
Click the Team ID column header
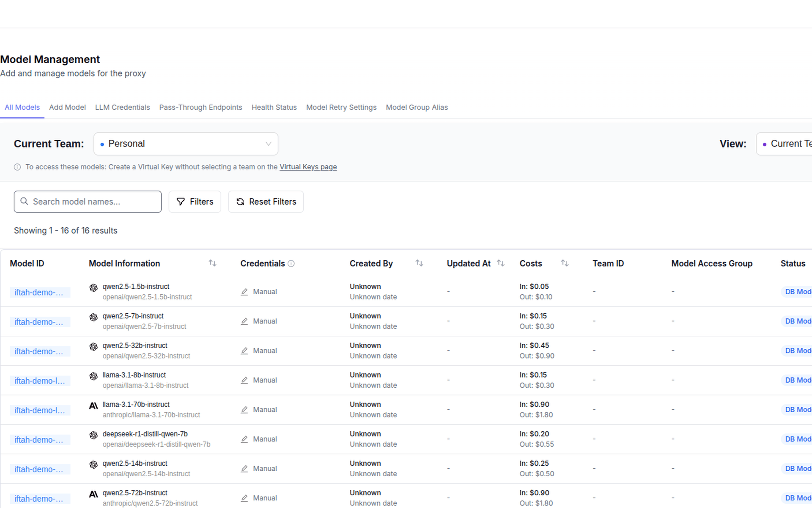tap(608, 263)
